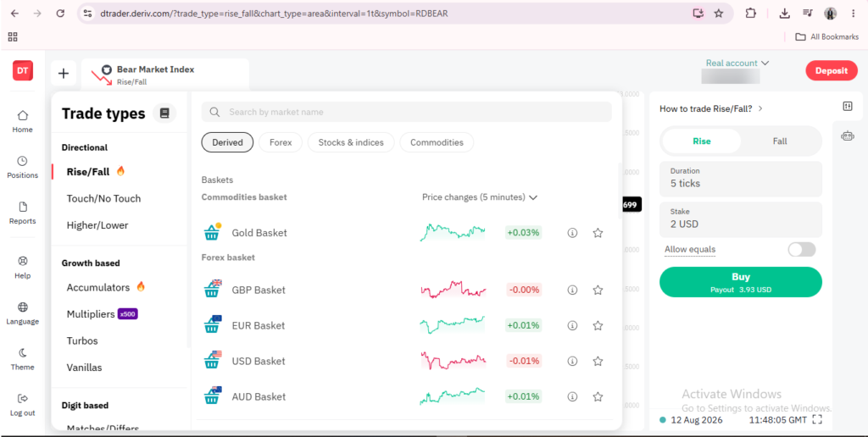Click the fullscreen icon near the clock
This screenshot has height=437, width=868.
(817, 420)
